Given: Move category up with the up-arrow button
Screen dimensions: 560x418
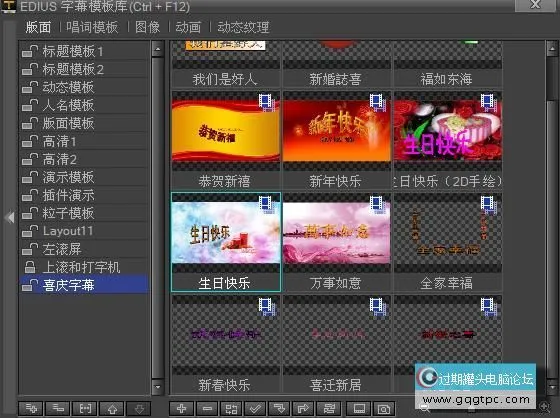Looking at the screenshot, I should click(x=112, y=408).
